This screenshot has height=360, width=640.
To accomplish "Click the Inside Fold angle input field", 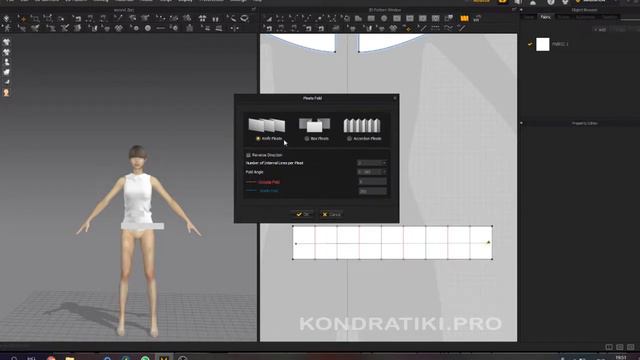I will pos(372,191).
